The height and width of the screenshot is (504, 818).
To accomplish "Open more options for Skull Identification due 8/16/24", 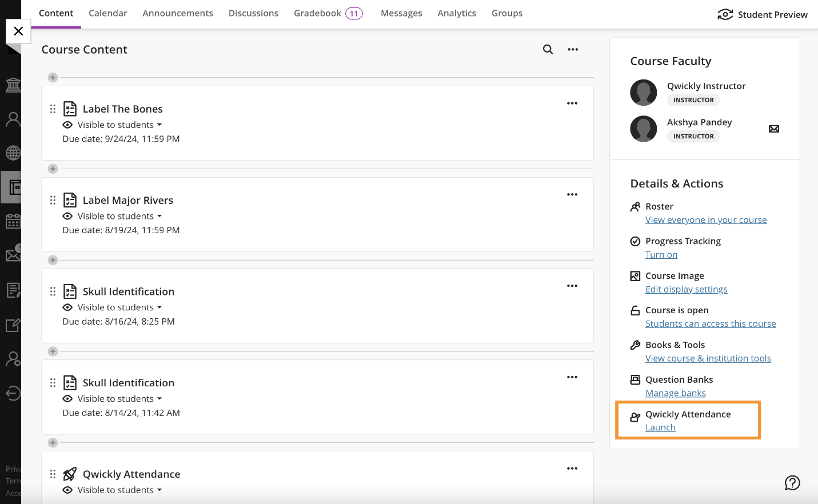I will tap(572, 286).
